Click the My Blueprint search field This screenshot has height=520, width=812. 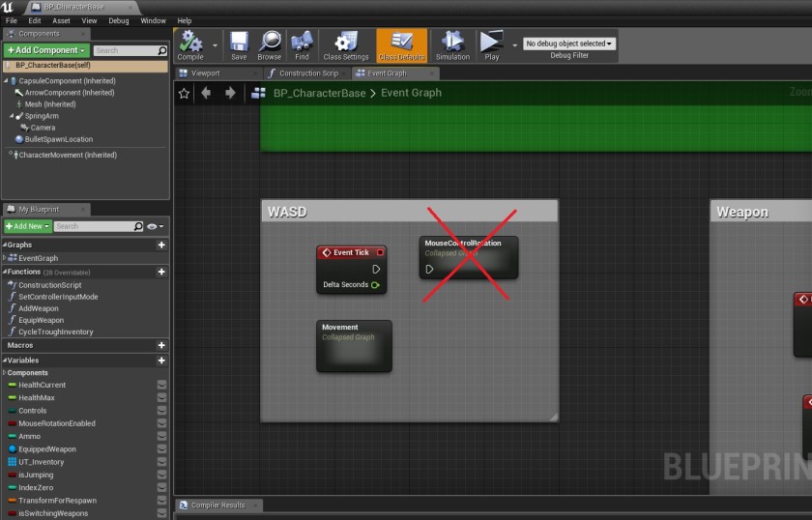pos(93,226)
